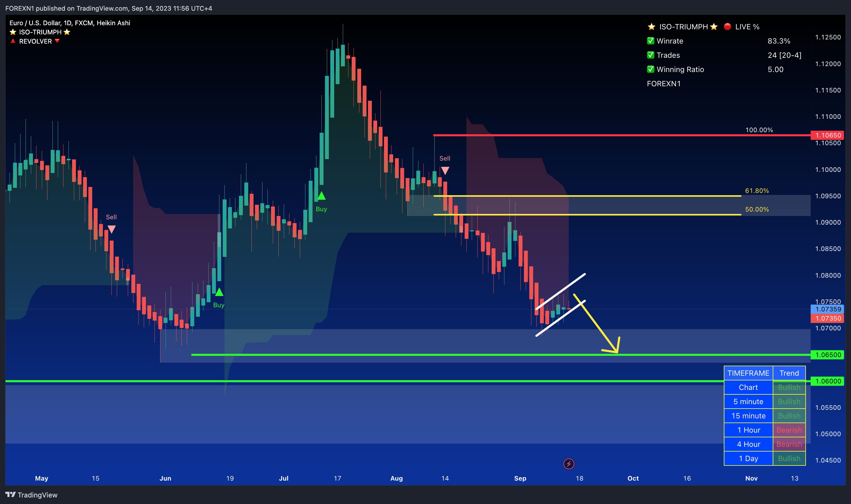Click the Bullish value for 1 Day
The width and height of the screenshot is (851, 504).
tap(789, 458)
